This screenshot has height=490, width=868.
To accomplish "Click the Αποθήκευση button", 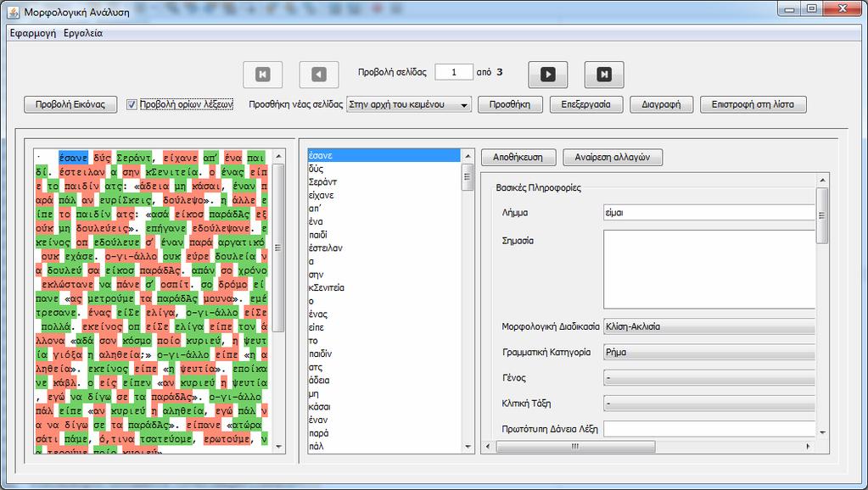I will tap(518, 157).
